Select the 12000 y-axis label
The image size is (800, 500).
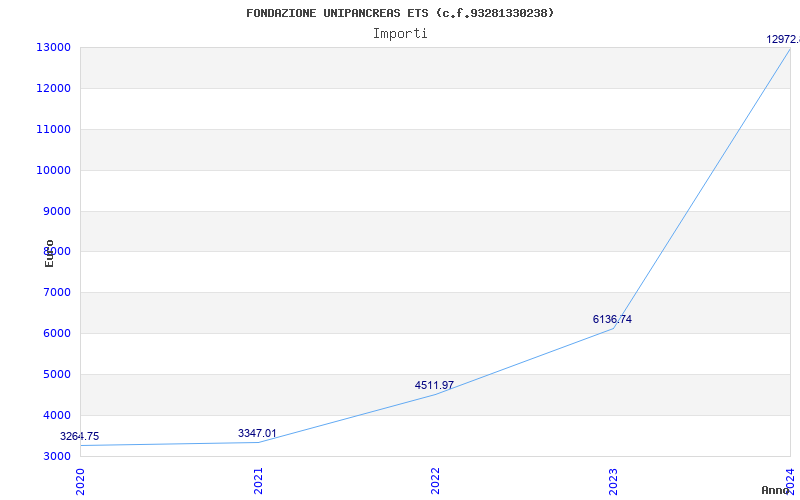(x=53, y=88)
